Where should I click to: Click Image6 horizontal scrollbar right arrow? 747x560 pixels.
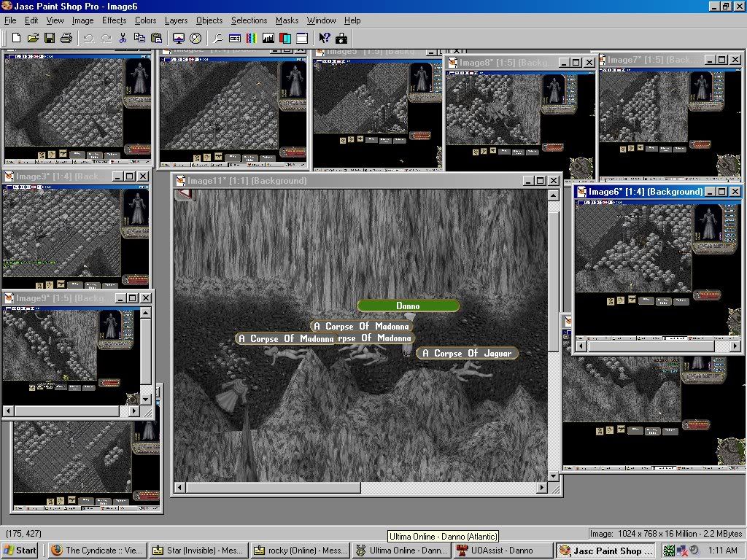pos(735,346)
